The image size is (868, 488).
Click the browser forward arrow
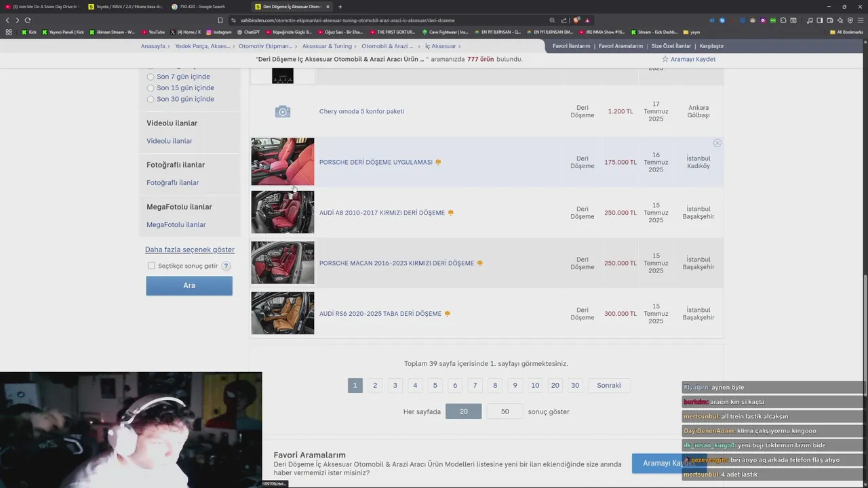tap(17, 20)
